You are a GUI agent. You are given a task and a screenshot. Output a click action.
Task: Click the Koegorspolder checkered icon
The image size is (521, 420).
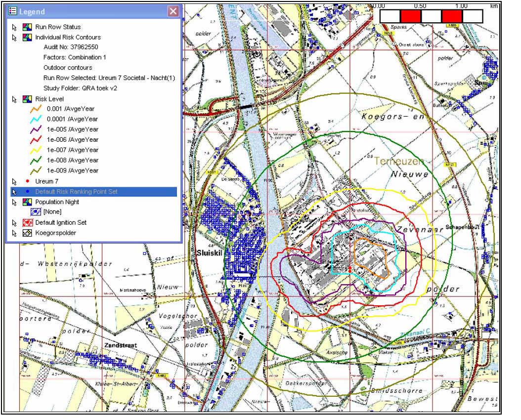27,233
